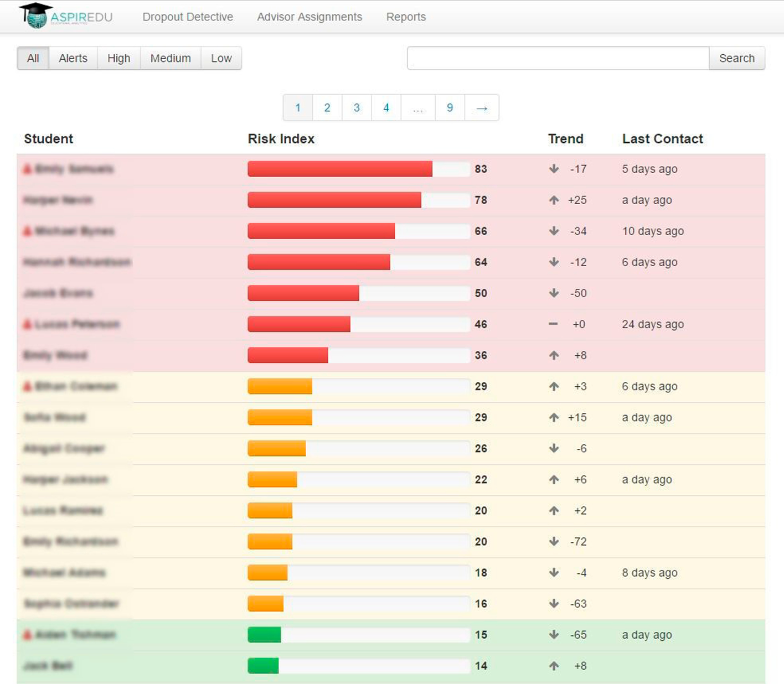
Task: Click the down arrow beside trend -63
Action: pyautogui.click(x=554, y=603)
